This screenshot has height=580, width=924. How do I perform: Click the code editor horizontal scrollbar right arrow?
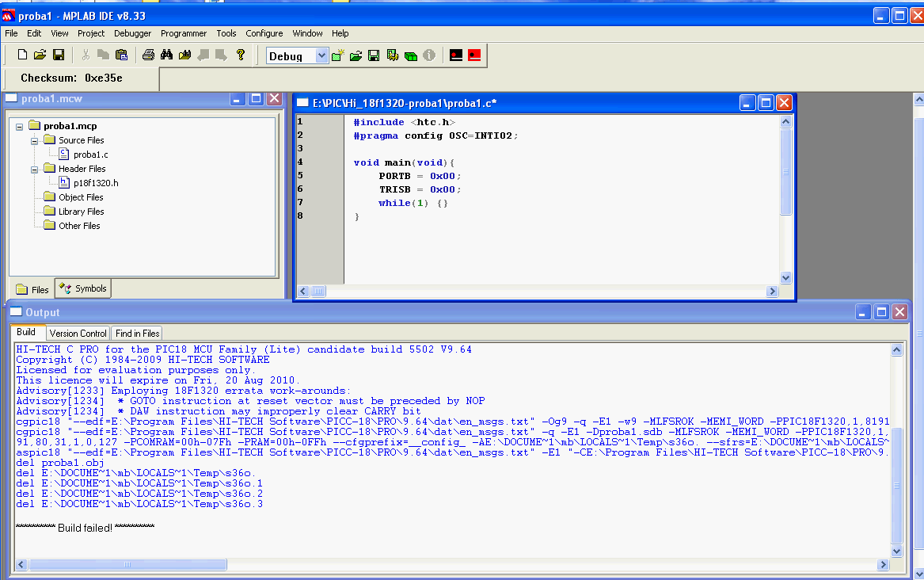pyautogui.click(x=772, y=291)
